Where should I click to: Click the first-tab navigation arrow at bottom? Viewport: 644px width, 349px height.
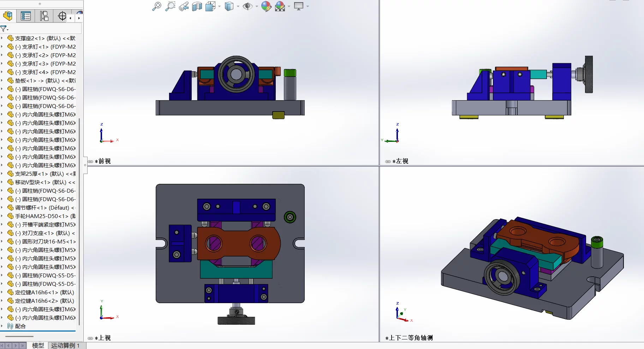click(3, 345)
